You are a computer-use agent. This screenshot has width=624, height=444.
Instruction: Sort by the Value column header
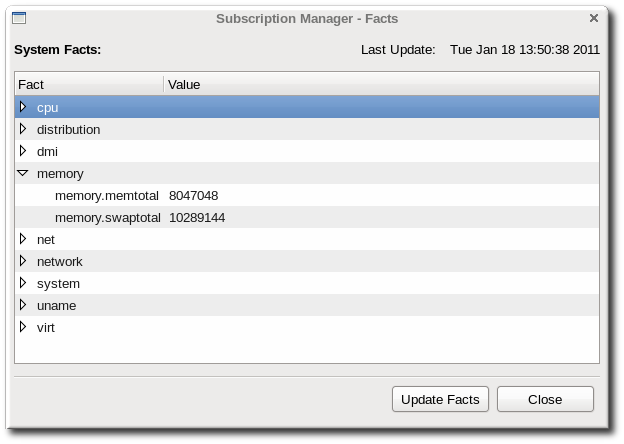382,84
